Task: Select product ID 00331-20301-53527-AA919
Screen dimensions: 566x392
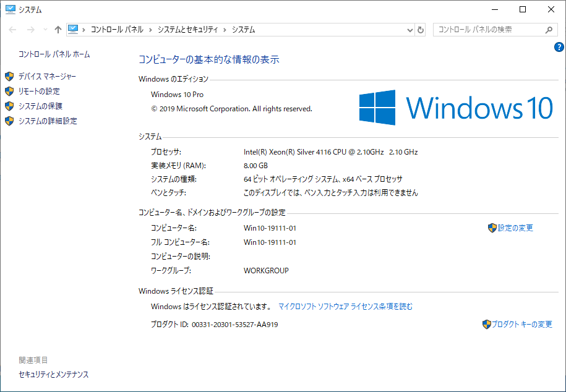Action: coord(234,325)
